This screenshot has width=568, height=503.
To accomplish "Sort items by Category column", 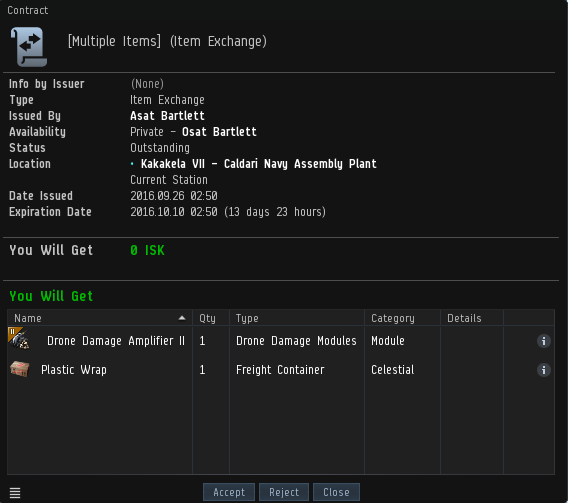I will pos(402,318).
